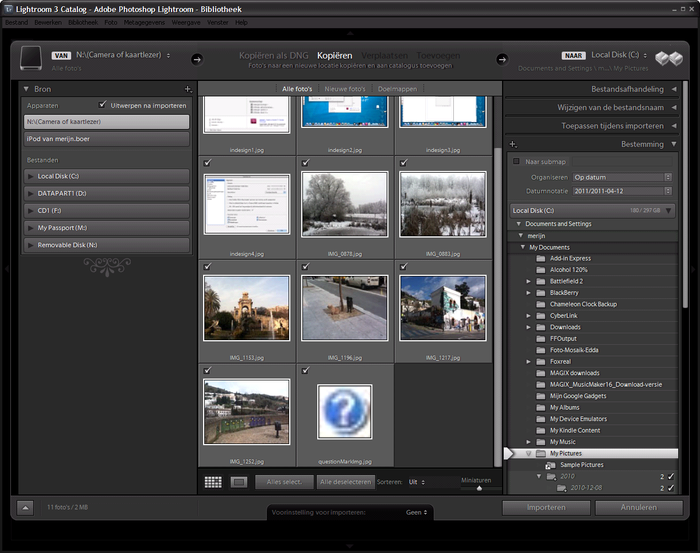This screenshot has height=553, width=700.
Task: Add folder with the Bestemming plus icon
Action: [513, 144]
